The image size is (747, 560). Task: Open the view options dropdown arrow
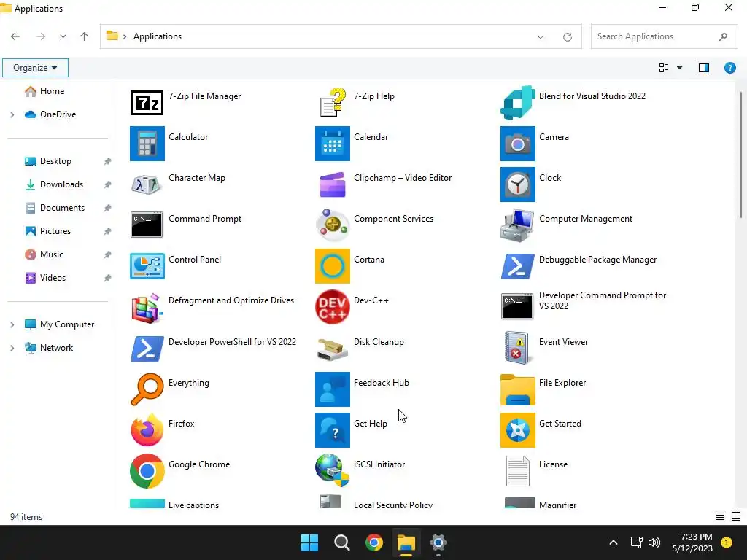679,68
